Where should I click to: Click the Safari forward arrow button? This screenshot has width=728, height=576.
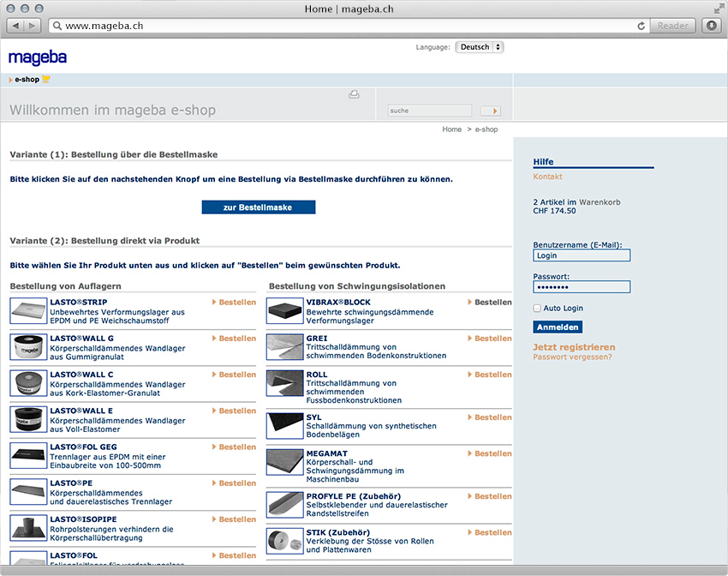pyautogui.click(x=32, y=26)
